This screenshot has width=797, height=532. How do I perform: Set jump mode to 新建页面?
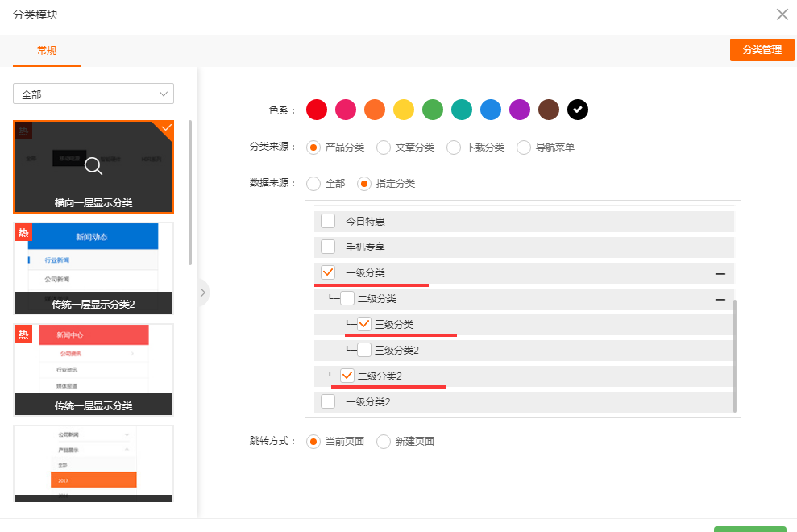(x=384, y=442)
